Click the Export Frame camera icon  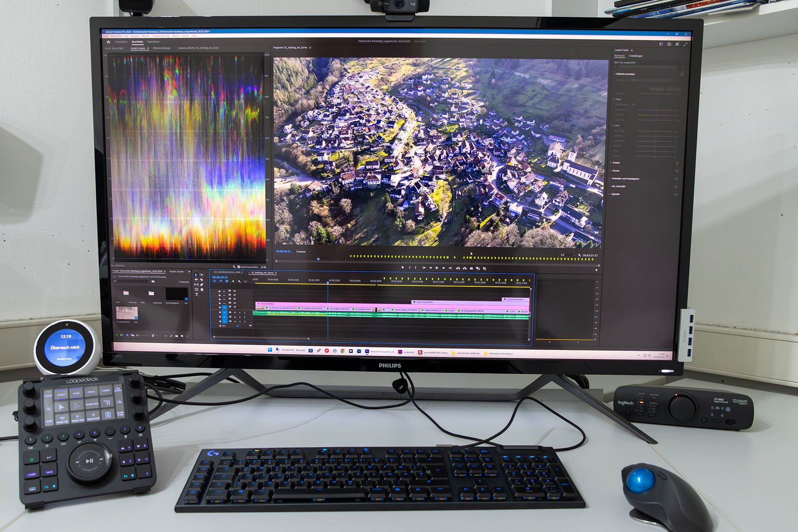(471, 268)
